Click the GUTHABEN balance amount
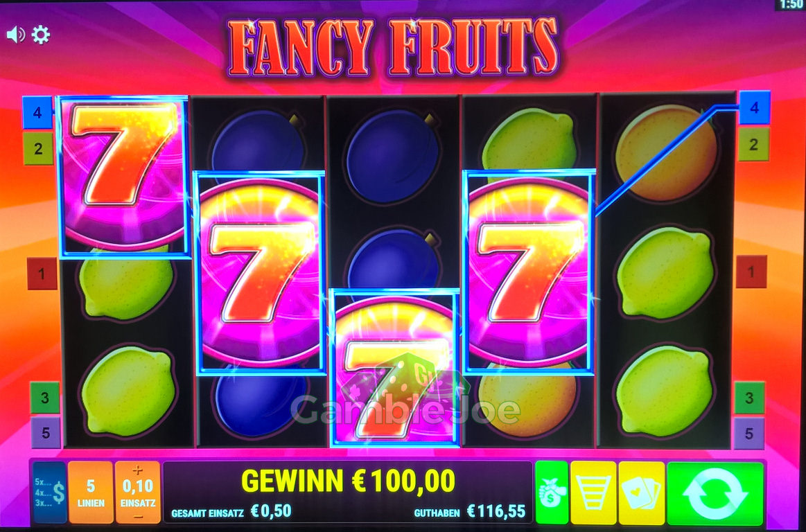806x532 pixels. pyautogui.click(x=496, y=511)
